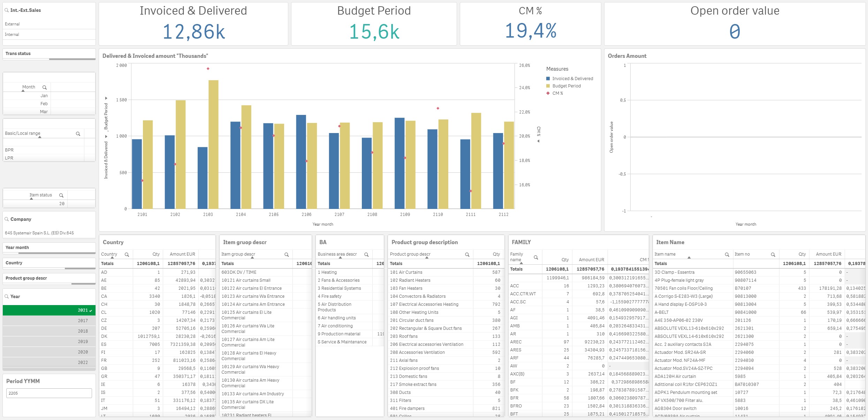Sort by Amount EUR header in Country table
This screenshot has height=420, width=868.
(182, 254)
